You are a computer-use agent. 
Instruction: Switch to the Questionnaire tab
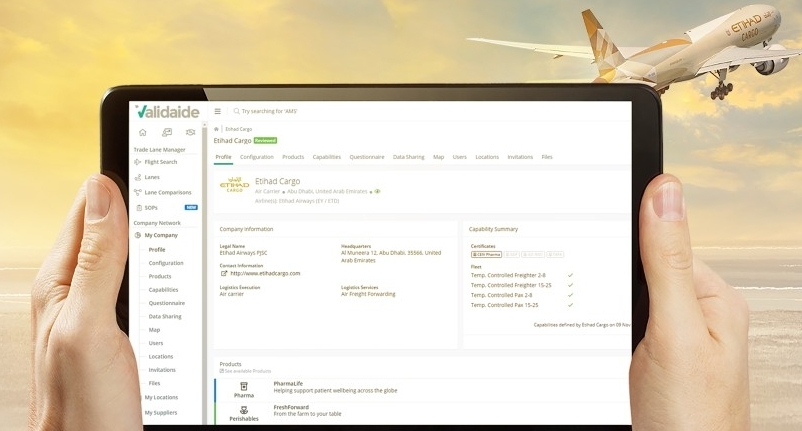[x=367, y=157]
